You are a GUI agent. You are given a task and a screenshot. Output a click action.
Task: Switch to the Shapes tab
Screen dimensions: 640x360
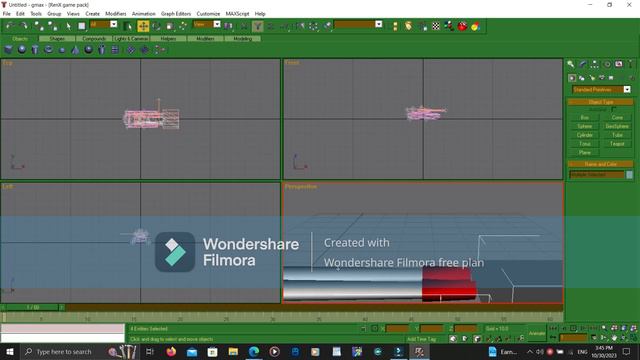[x=57, y=38]
